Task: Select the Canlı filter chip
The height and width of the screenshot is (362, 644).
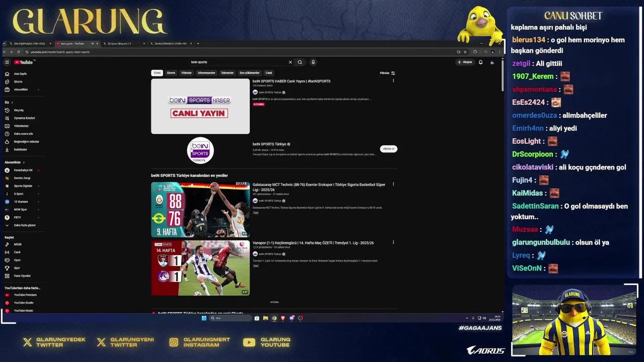Action: 269,73
